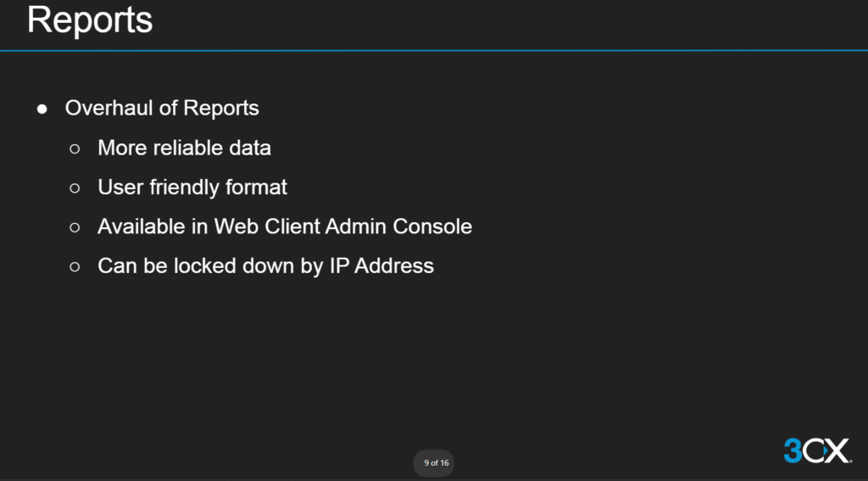Click the More reliable data text

point(184,148)
